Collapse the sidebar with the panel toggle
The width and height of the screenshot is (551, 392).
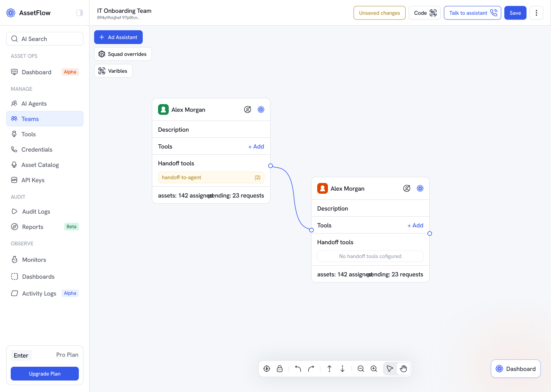point(80,13)
